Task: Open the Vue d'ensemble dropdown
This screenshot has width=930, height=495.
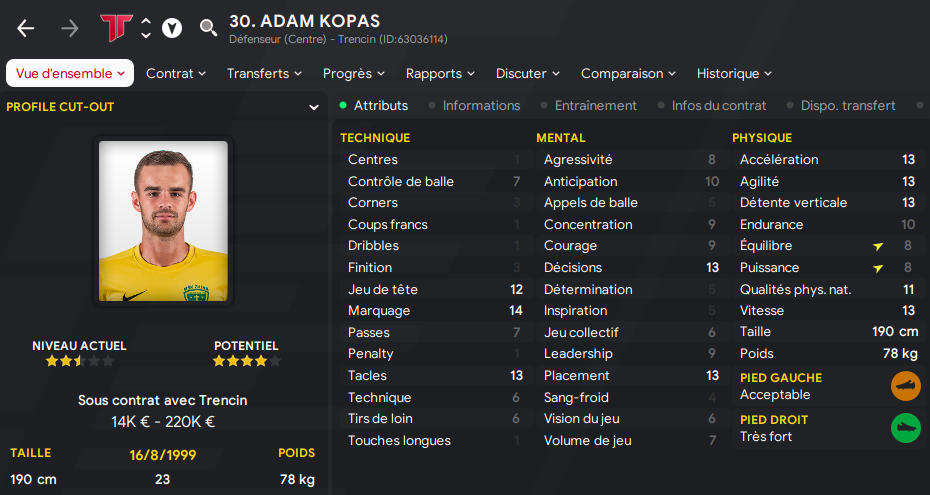Action: click(70, 73)
